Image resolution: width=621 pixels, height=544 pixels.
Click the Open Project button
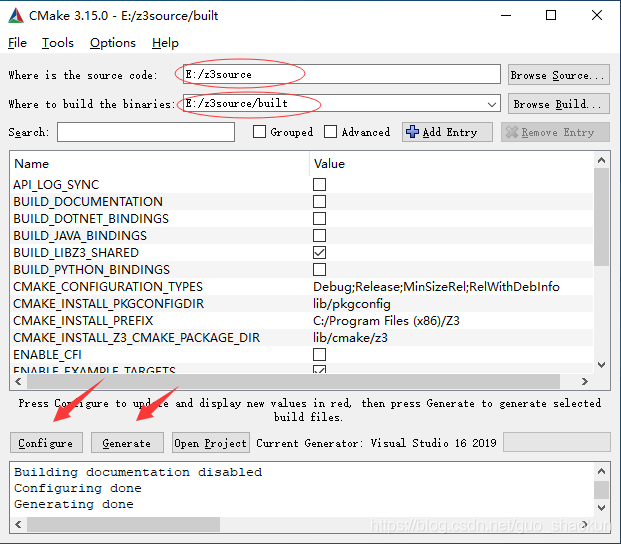211,443
